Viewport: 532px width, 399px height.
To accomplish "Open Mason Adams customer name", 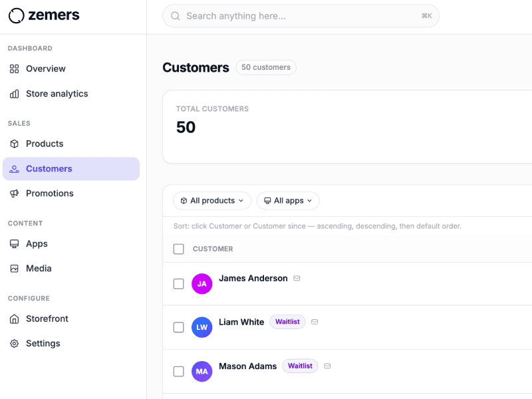I will (247, 366).
